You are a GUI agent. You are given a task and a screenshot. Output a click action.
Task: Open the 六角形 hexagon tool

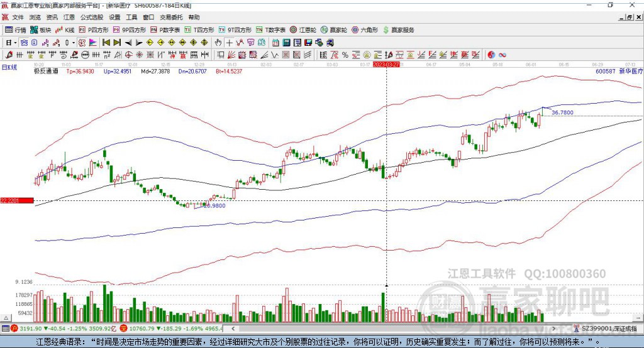click(x=365, y=30)
